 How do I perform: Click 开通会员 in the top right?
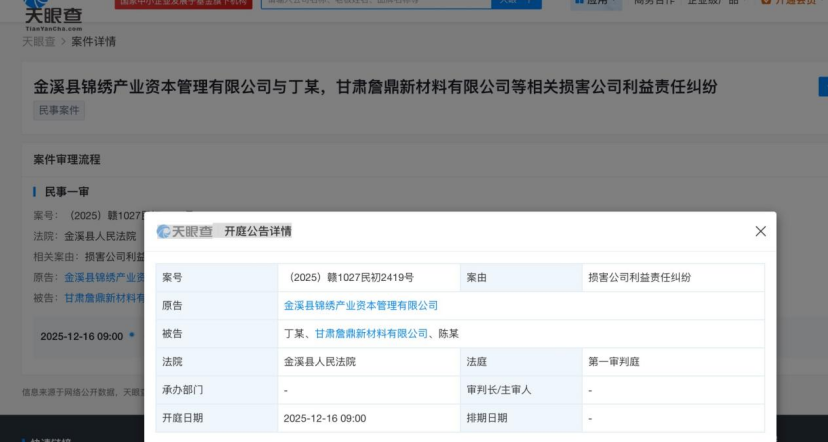click(795, 3)
